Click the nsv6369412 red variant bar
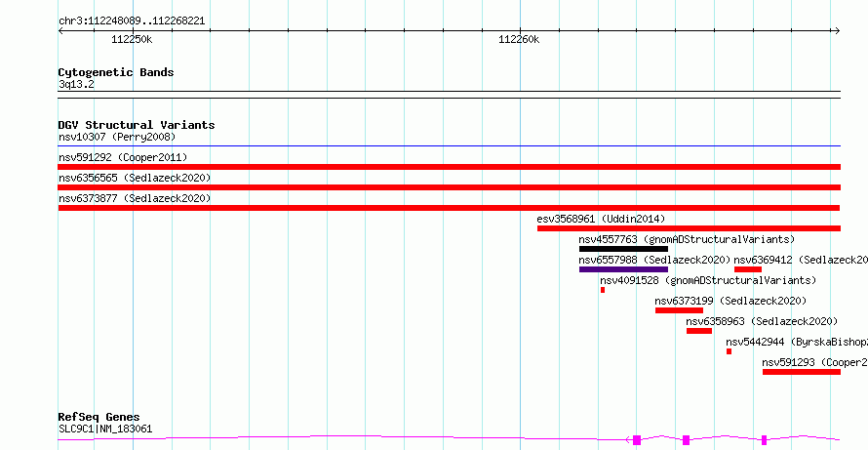The image size is (868, 450). click(x=748, y=269)
